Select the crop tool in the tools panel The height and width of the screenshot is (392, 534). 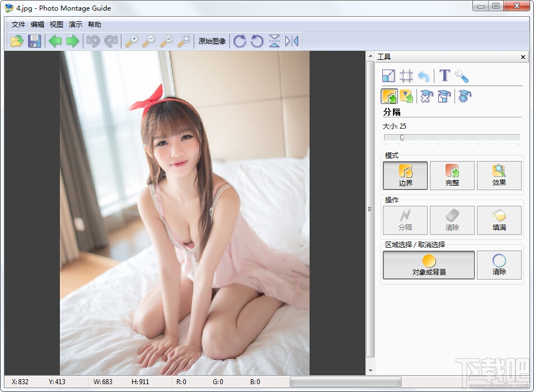[x=406, y=76]
